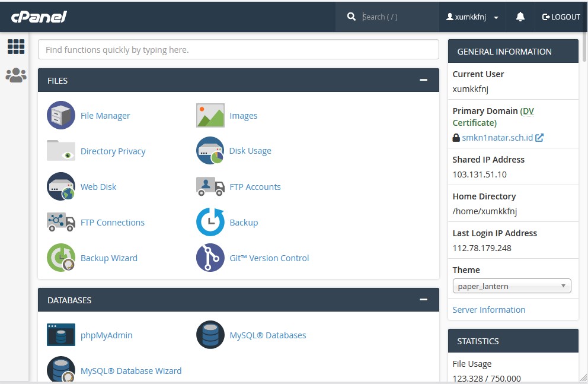Select the Shared IP Address 103.131.51.10

pos(480,174)
